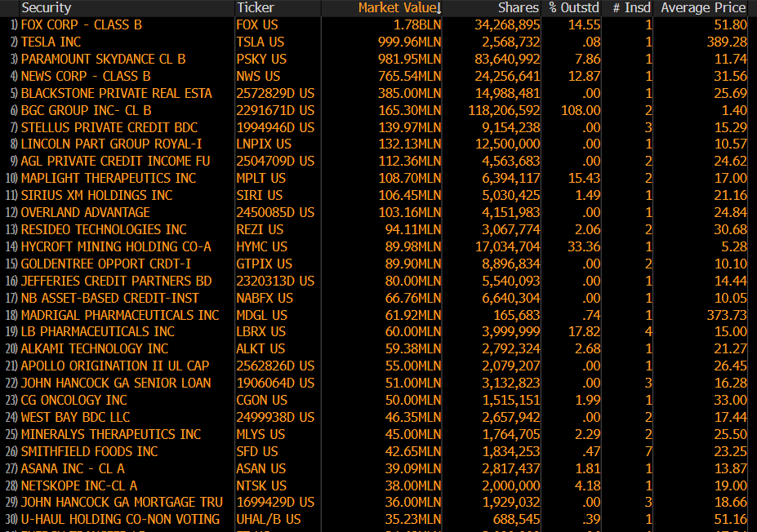Click % outstanding value 33.36
Screen dimensions: 757x532
tap(584, 247)
